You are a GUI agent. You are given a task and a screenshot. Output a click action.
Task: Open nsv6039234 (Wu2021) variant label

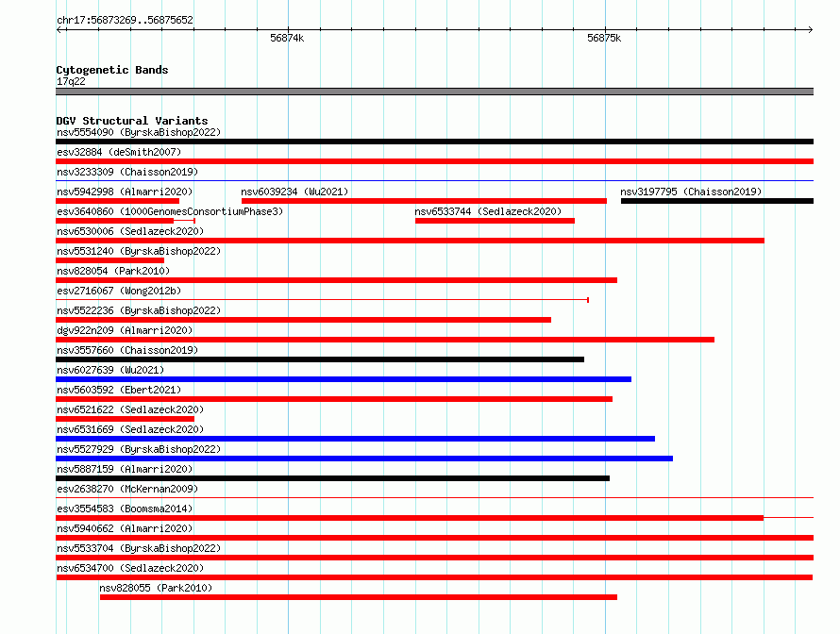pos(294,192)
